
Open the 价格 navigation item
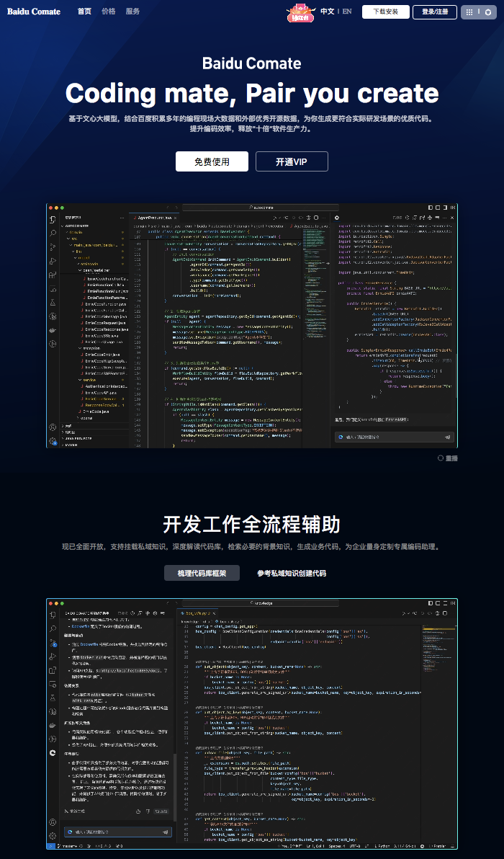pos(108,12)
